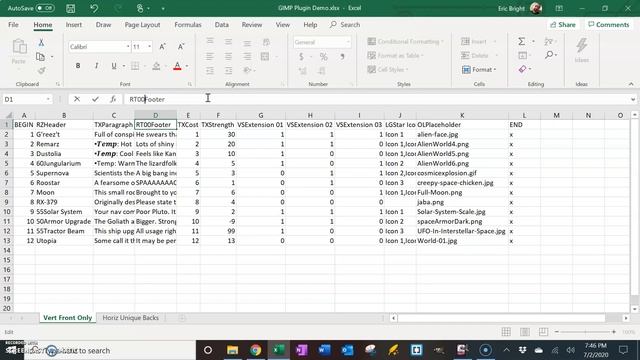The image size is (640, 360).
Task: Switch to the View tab
Action: tap(282, 25)
